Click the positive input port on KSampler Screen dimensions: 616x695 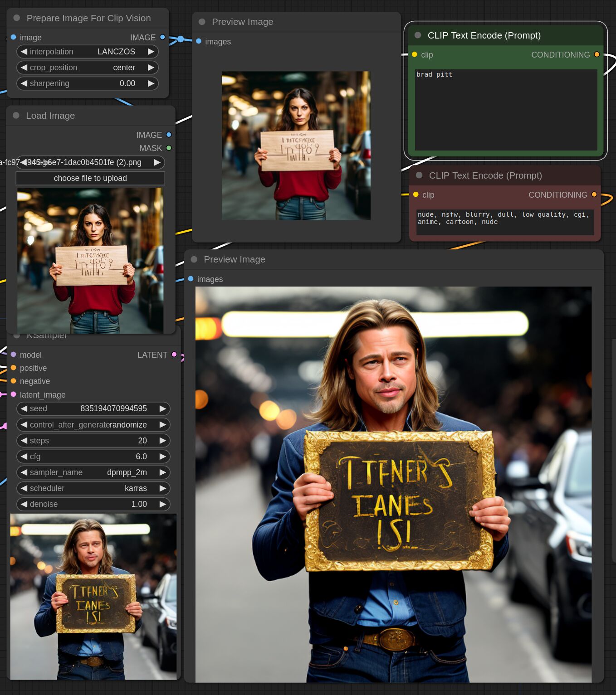coord(14,368)
